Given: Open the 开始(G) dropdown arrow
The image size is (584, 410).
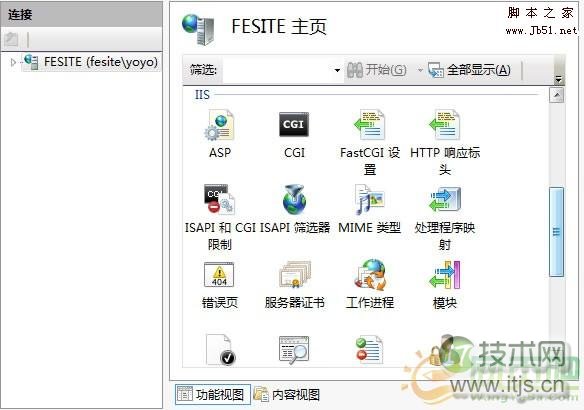Looking at the screenshot, I should (x=420, y=70).
